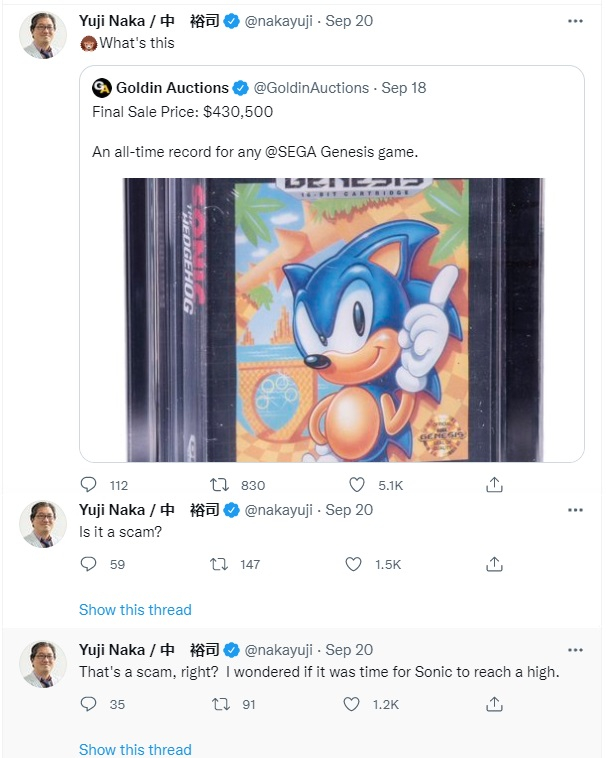Open more options on the last tweet
This screenshot has height=758, width=606.
click(575, 650)
